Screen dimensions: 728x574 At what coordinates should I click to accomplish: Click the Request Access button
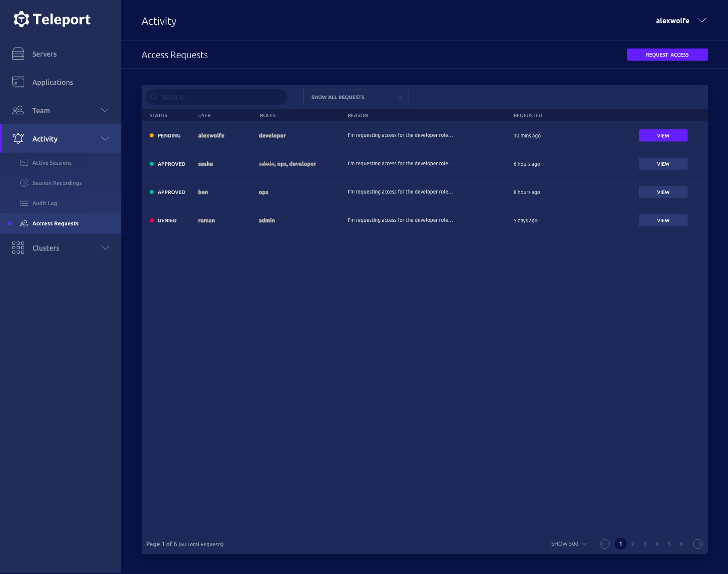point(667,55)
